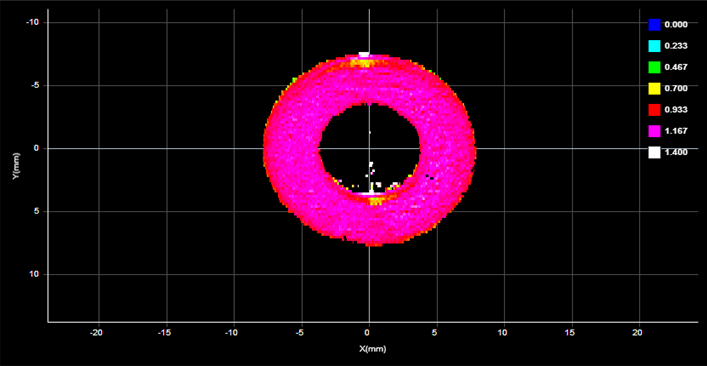707x366 pixels.
Task: Click the red 0.933 legend swatch
Action: tap(654, 110)
